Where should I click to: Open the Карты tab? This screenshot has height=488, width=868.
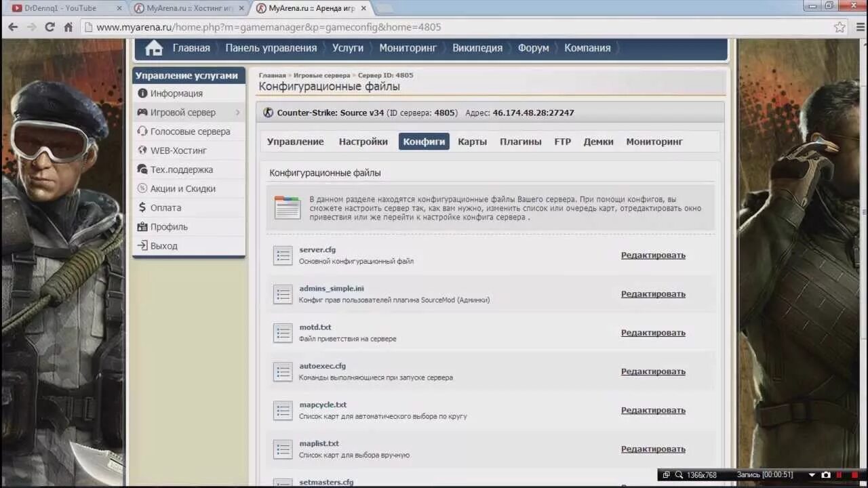click(472, 142)
